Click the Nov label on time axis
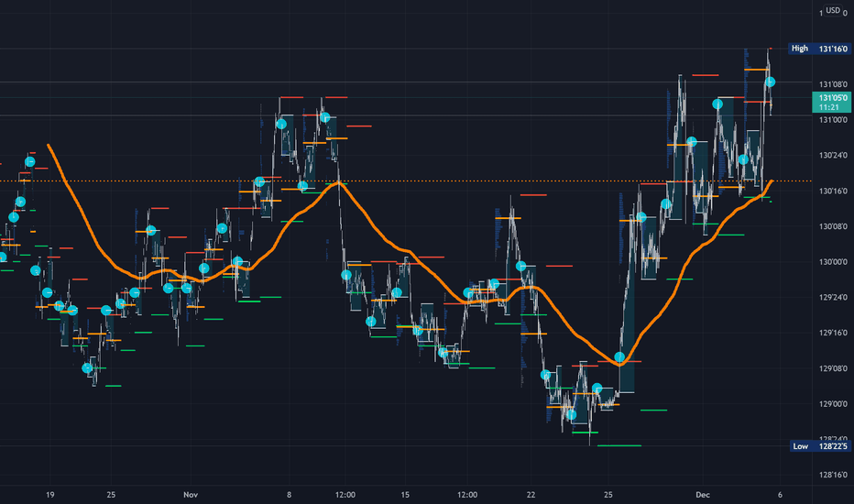Screen dimensions: 854x504 [191, 495]
